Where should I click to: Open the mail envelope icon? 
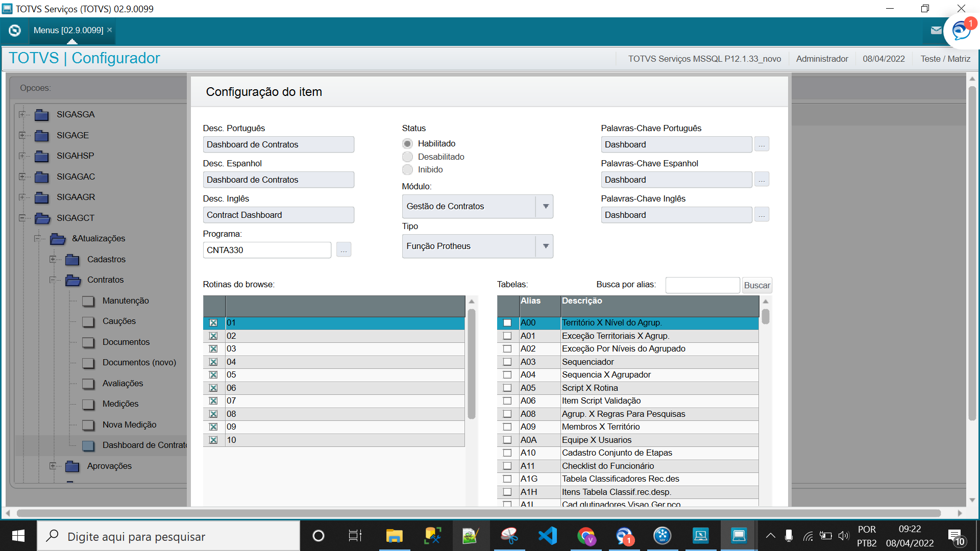coord(936,31)
